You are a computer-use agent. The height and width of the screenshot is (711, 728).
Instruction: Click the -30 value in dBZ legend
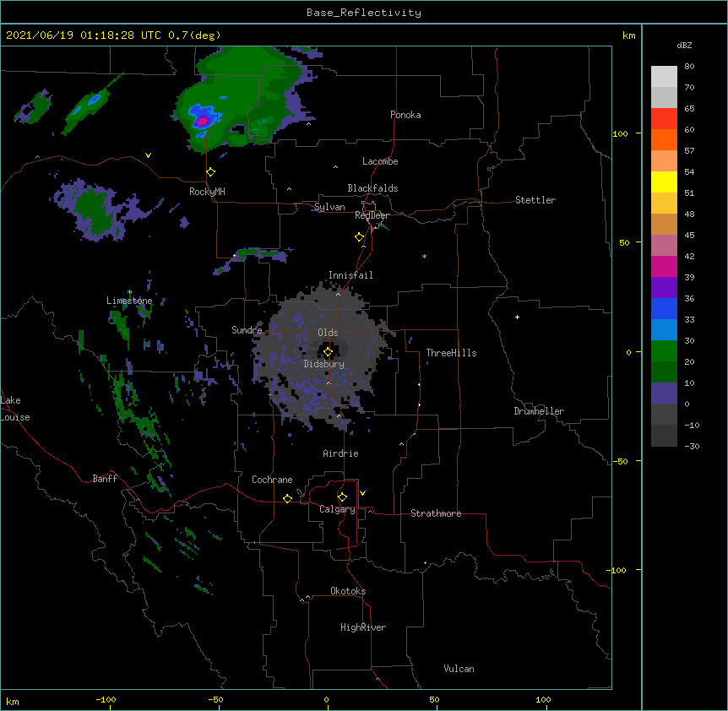click(x=692, y=446)
